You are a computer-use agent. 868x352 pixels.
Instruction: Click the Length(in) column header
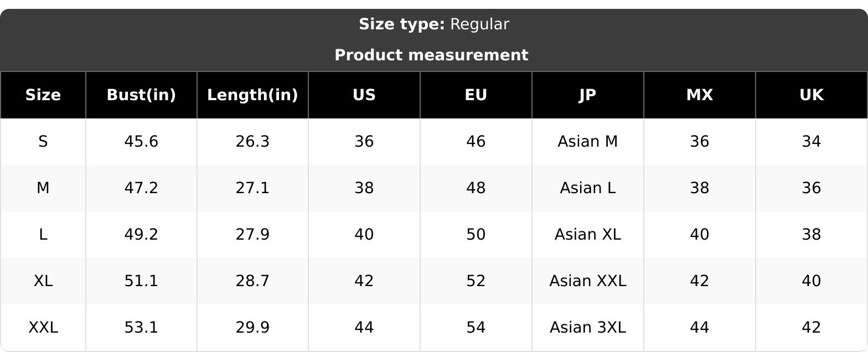(x=252, y=95)
